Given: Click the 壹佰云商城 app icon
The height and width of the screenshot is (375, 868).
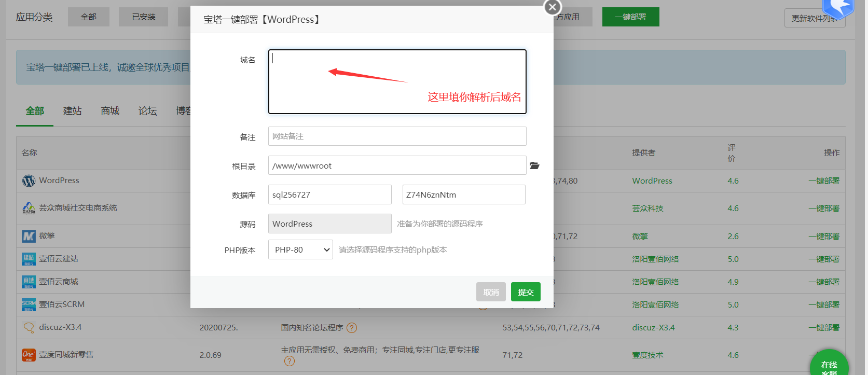Looking at the screenshot, I should 29,282.
